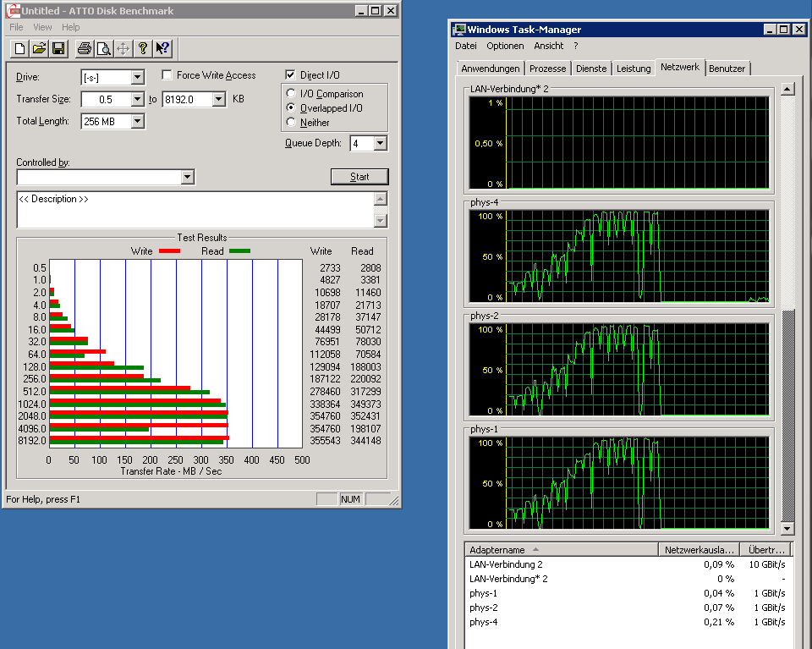Click the phys-4 network graph

(619, 256)
